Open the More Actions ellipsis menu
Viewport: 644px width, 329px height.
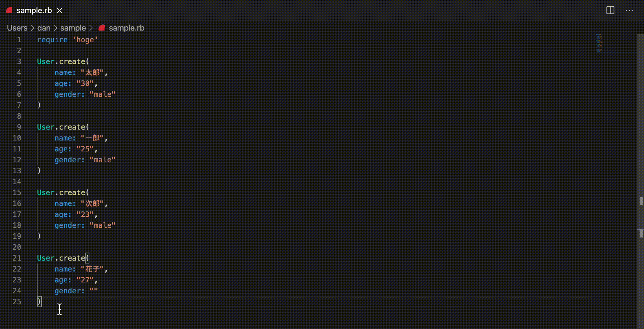click(629, 11)
